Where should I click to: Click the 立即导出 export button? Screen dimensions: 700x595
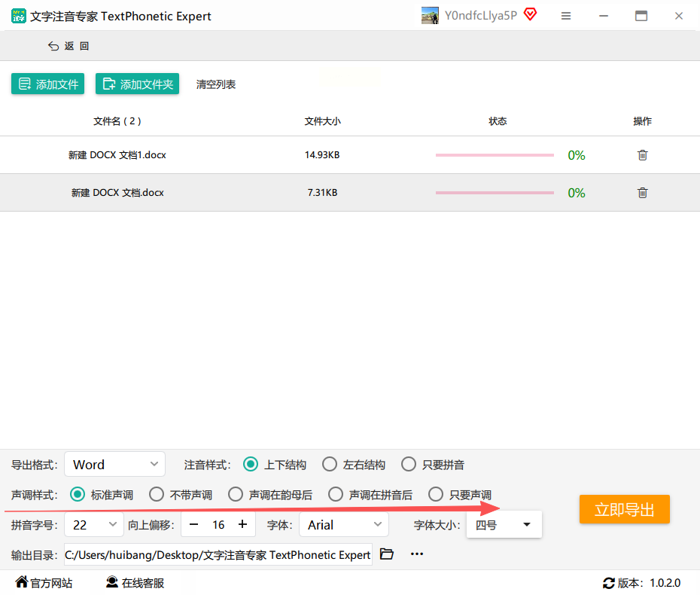625,509
